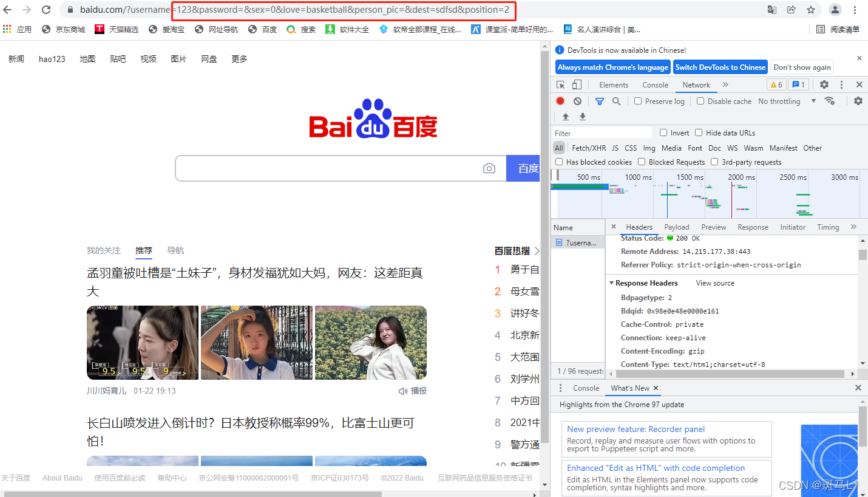Stop recording the network log

[x=560, y=101]
